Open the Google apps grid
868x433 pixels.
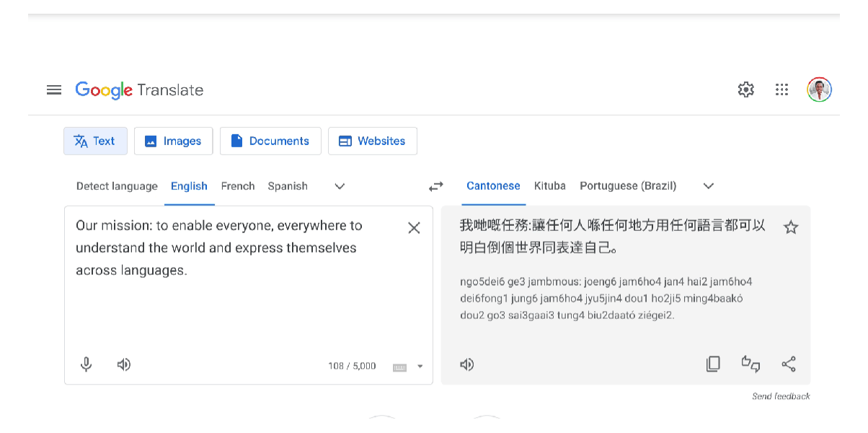click(x=781, y=89)
